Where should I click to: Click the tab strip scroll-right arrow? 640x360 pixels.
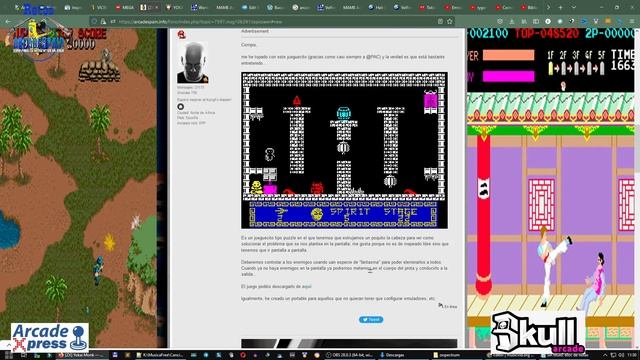(x=548, y=7)
